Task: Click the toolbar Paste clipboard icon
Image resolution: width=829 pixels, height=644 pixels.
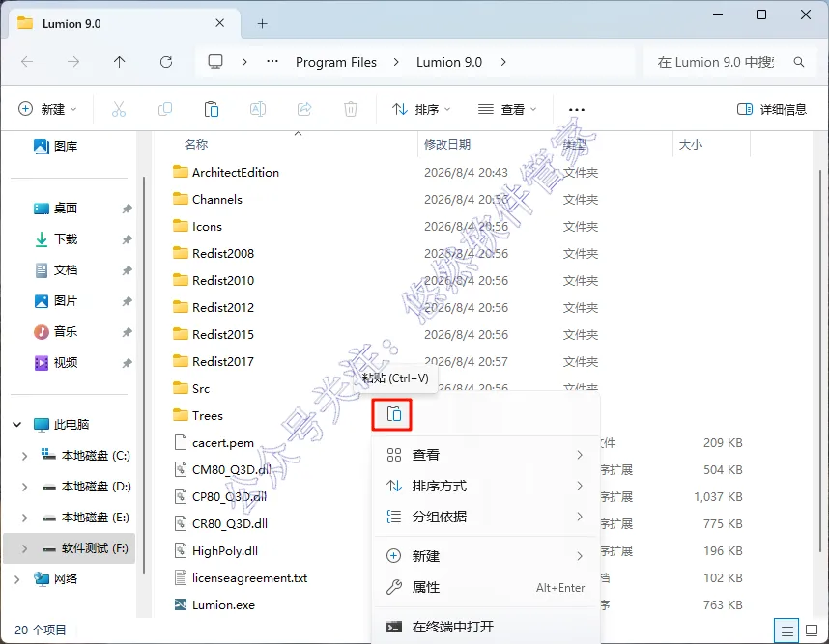Action: click(x=212, y=109)
